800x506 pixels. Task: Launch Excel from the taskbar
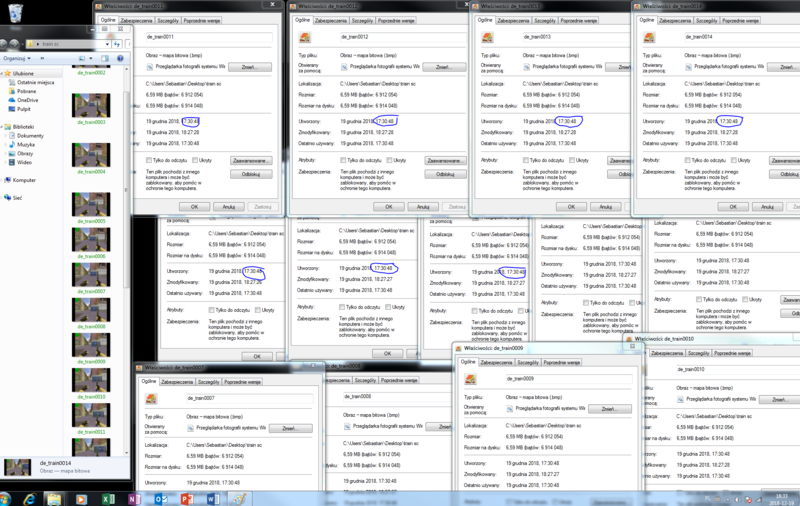tap(108, 498)
